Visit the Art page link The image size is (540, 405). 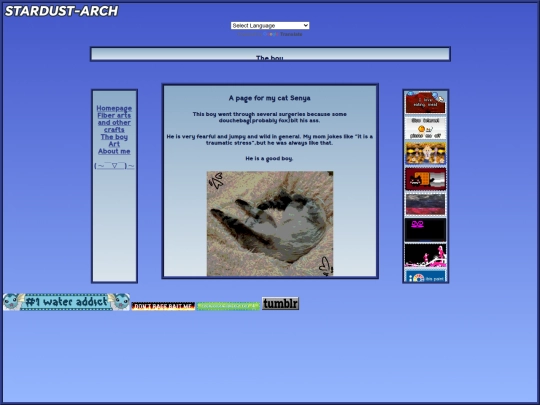coord(114,144)
